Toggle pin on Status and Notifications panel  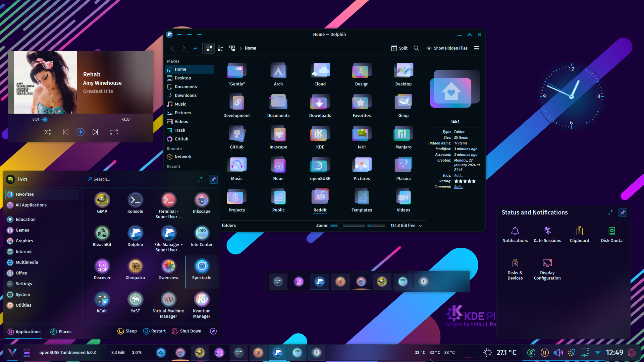(623, 213)
